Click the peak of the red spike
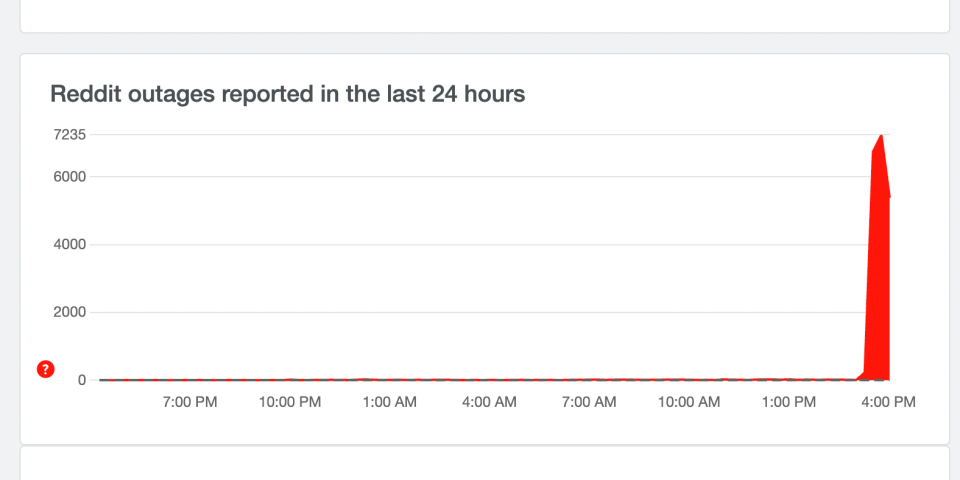The image size is (960, 480). click(x=881, y=135)
